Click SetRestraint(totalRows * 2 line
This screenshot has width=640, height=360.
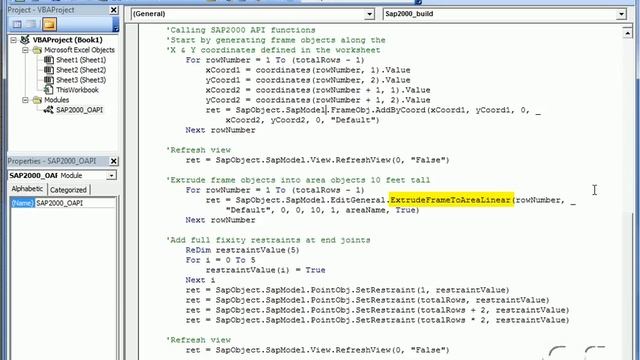(378, 320)
